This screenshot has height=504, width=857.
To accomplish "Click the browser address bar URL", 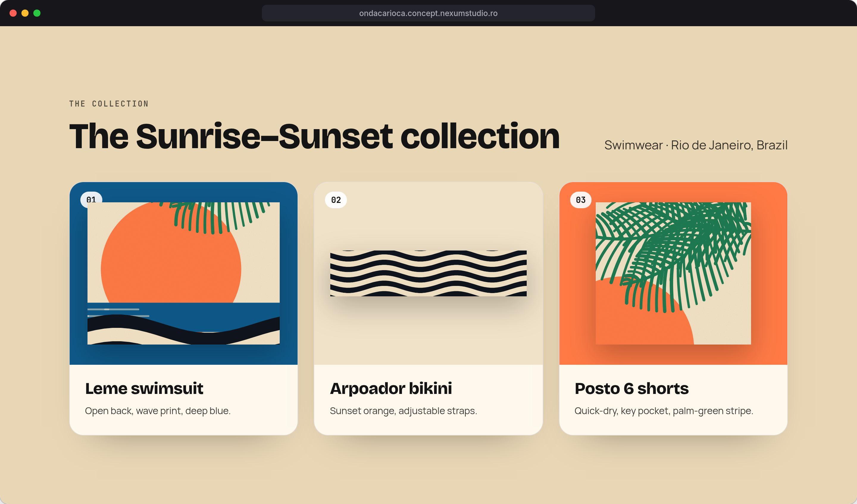I will [x=428, y=13].
